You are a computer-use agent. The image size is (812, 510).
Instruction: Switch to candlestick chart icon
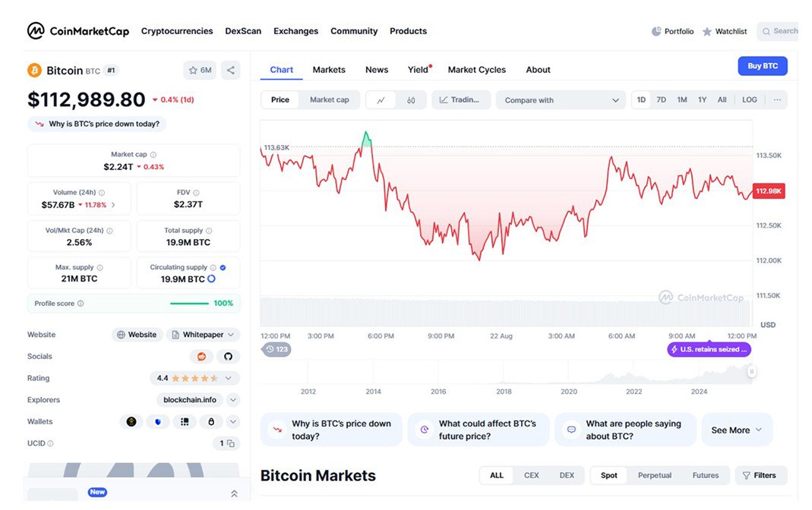click(x=411, y=100)
